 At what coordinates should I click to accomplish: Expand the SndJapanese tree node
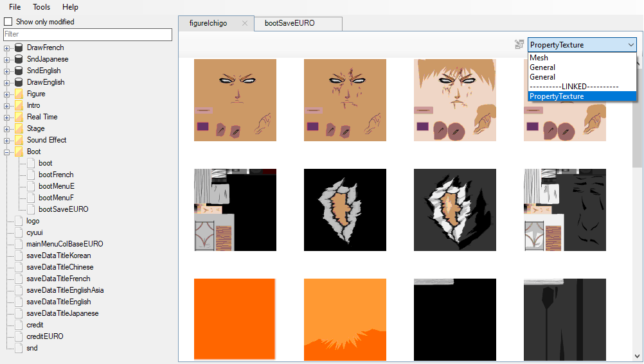coord(6,60)
